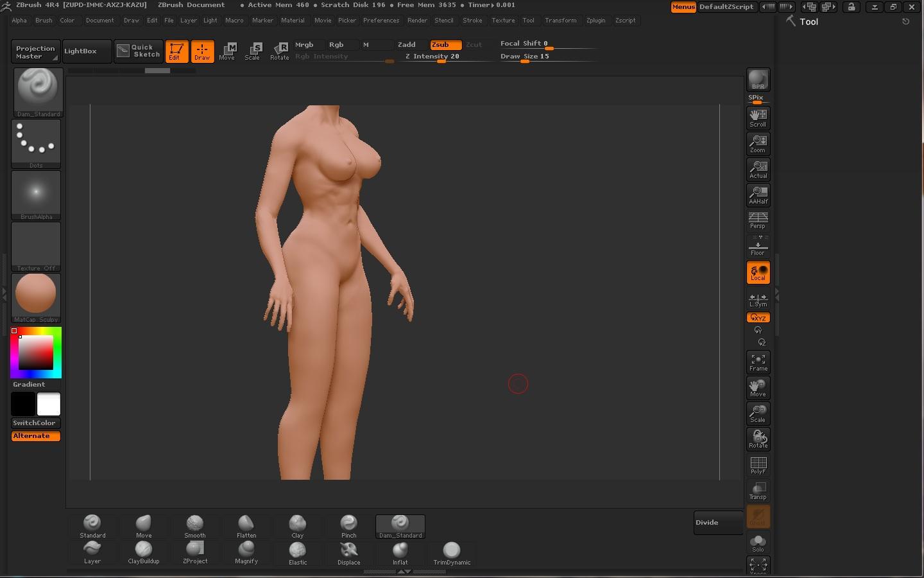The image size is (924, 578).
Task: Select the black secondary color swatch
Action: [x=23, y=404]
